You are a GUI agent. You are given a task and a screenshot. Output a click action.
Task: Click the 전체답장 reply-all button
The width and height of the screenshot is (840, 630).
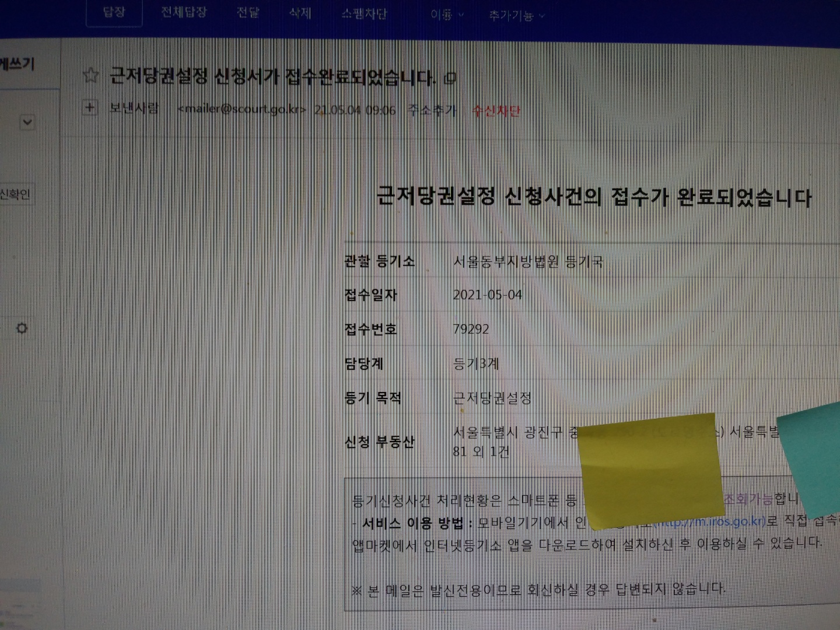point(184,12)
